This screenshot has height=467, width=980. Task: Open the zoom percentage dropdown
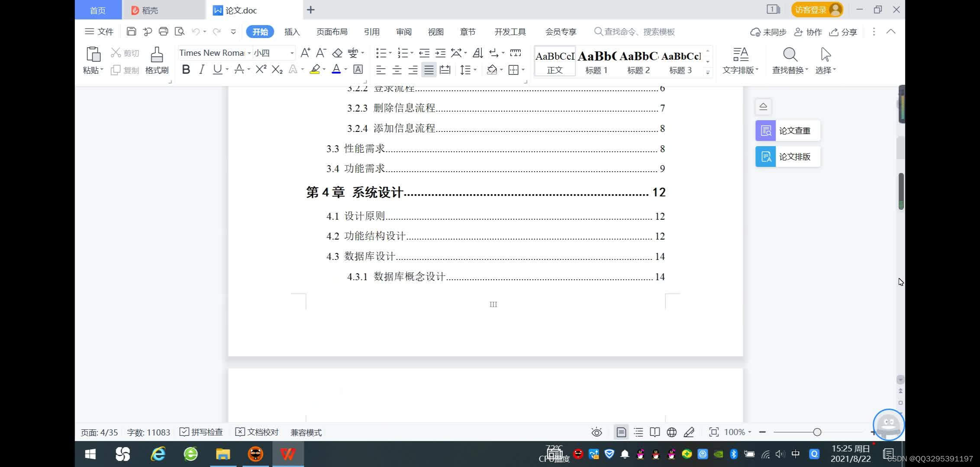pyautogui.click(x=749, y=432)
